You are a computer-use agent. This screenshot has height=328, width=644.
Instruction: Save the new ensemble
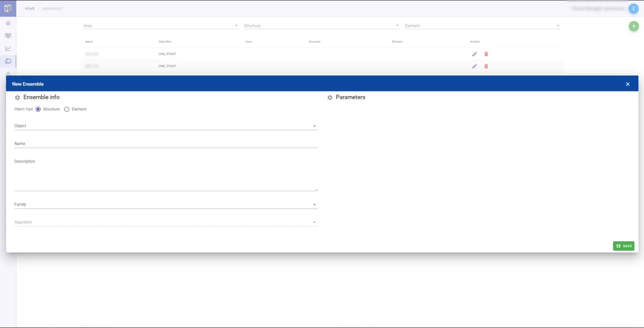click(x=623, y=246)
